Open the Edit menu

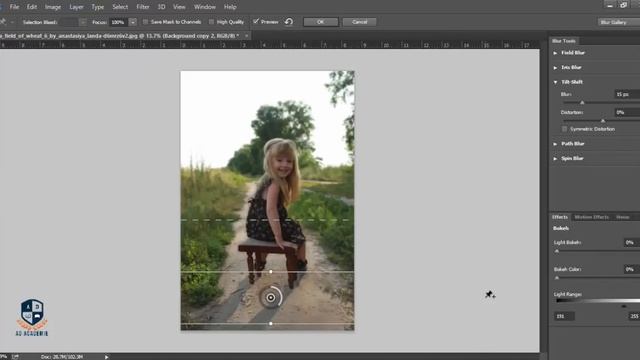coord(32,7)
